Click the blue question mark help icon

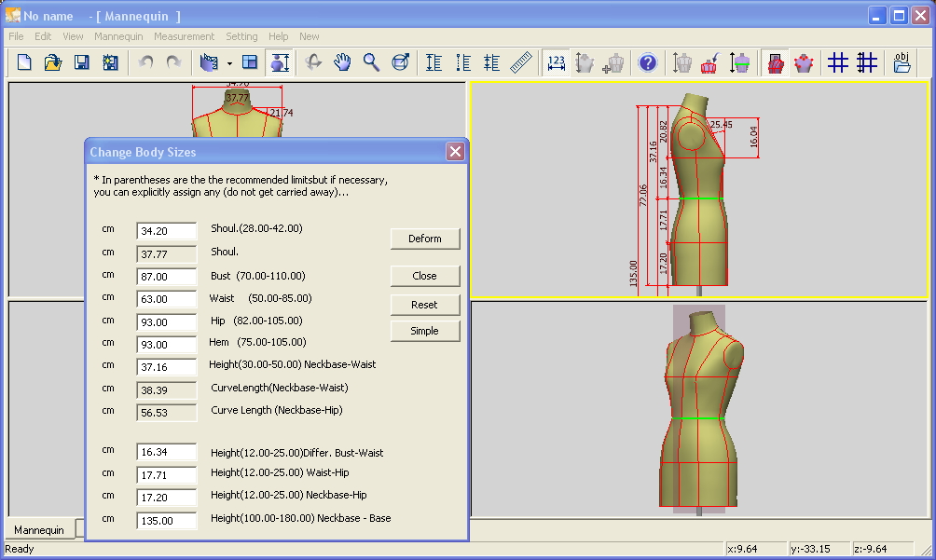648,62
